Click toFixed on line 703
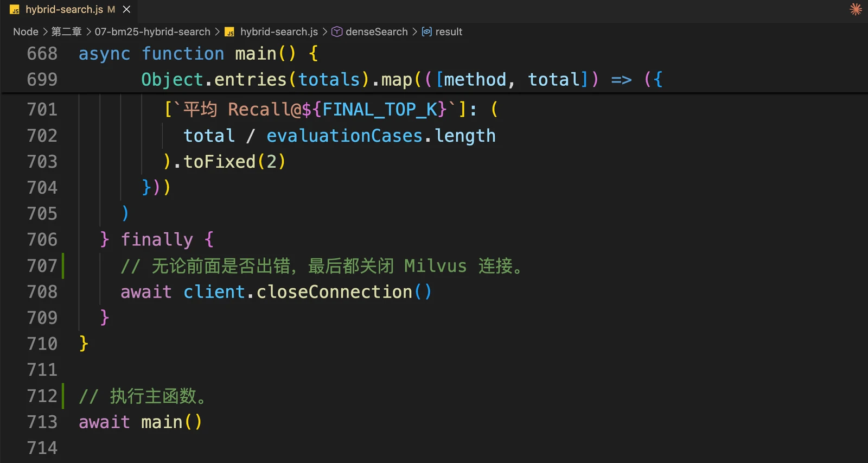The width and height of the screenshot is (868, 463). click(219, 162)
